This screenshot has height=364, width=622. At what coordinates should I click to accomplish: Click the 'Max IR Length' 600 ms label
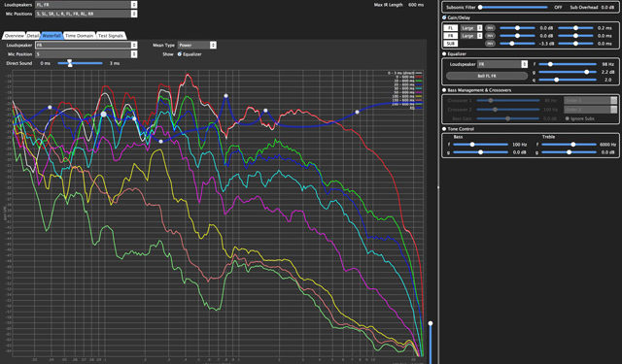click(398, 5)
